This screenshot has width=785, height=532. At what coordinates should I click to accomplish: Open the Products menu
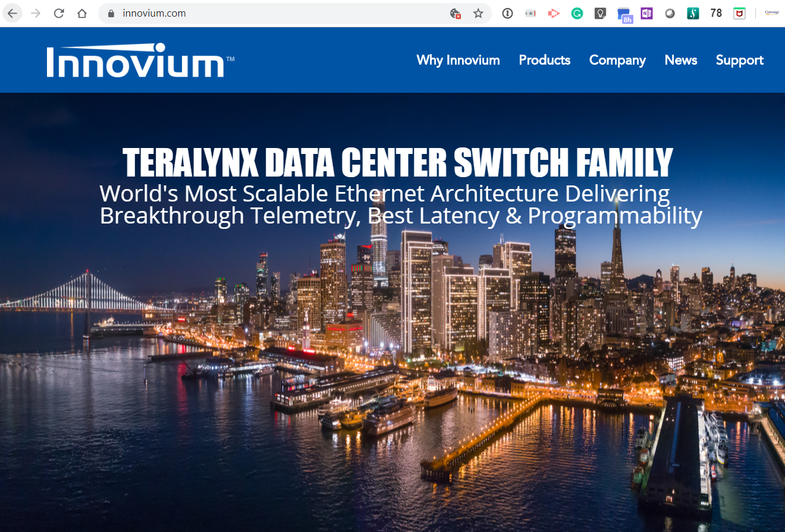pos(545,60)
